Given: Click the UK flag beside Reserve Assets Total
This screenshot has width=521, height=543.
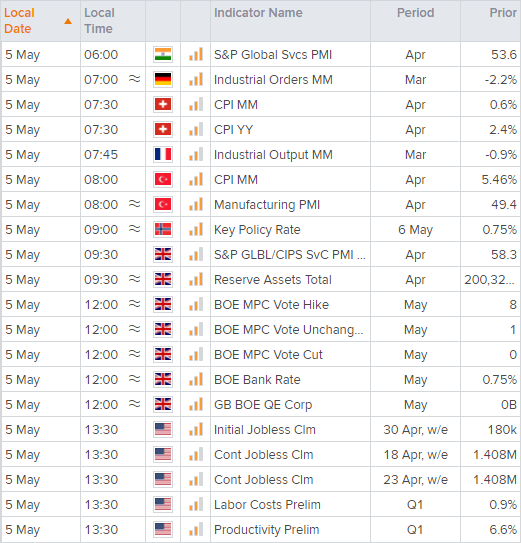Looking at the screenshot, I should pyautogui.click(x=163, y=279).
